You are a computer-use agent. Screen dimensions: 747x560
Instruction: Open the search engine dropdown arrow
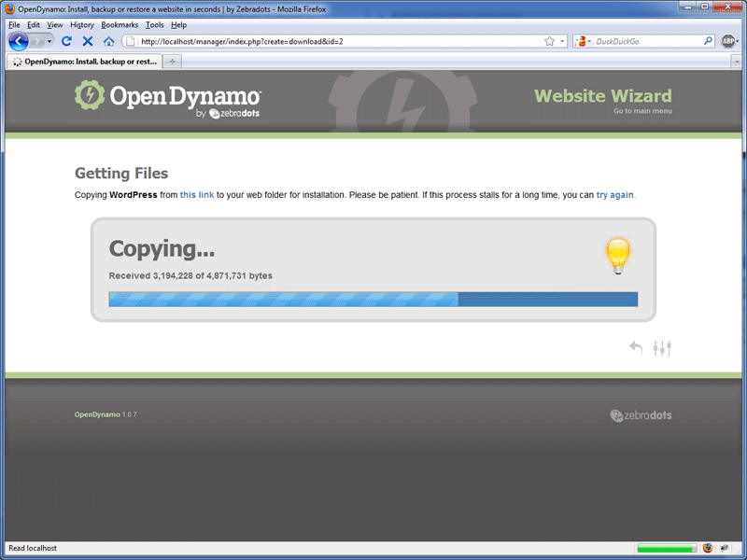coord(589,41)
